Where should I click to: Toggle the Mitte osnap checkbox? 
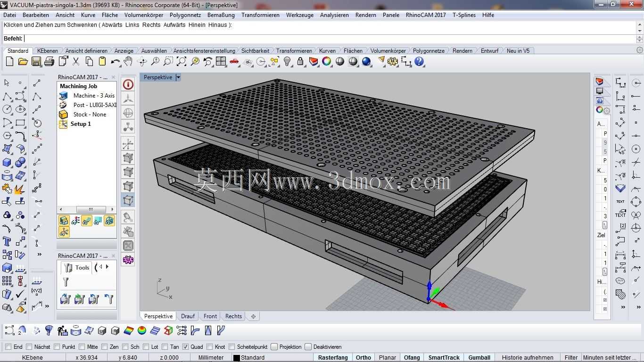(x=82, y=346)
